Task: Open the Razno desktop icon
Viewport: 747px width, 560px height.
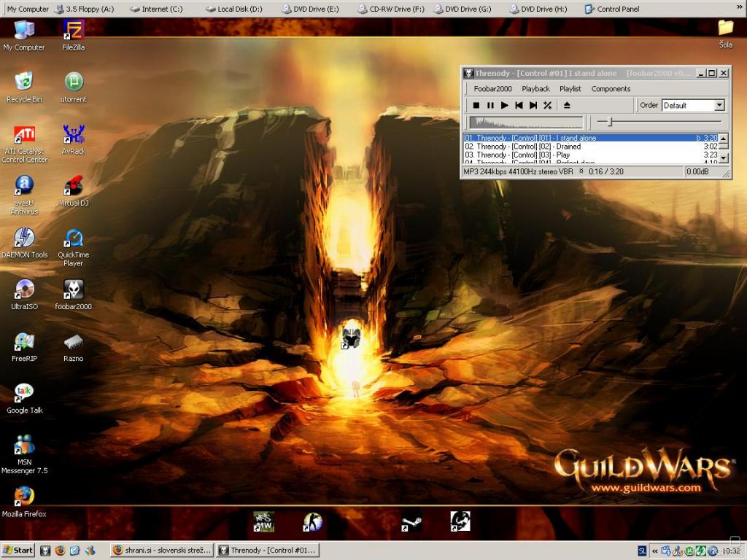Action: (74, 346)
